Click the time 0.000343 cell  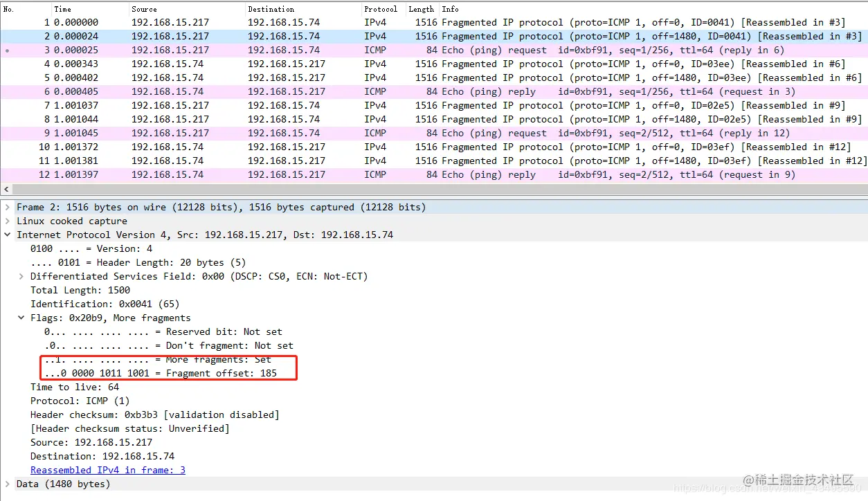pos(76,64)
